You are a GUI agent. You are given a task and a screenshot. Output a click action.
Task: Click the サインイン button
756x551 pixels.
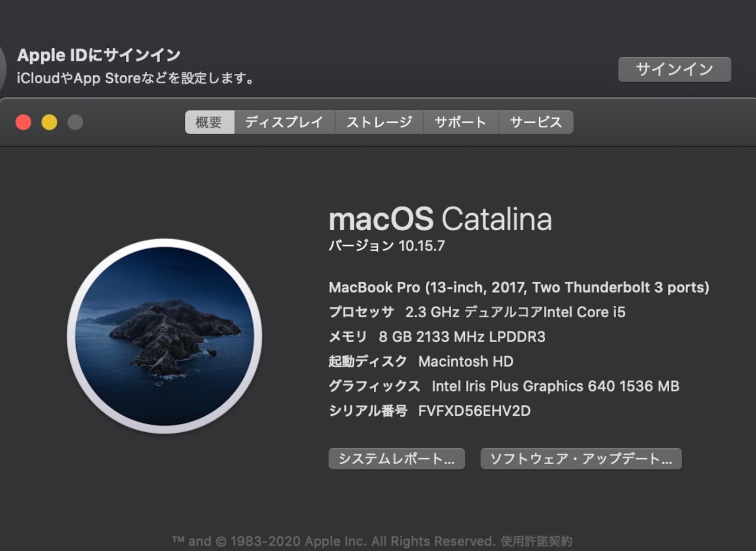point(674,69)
